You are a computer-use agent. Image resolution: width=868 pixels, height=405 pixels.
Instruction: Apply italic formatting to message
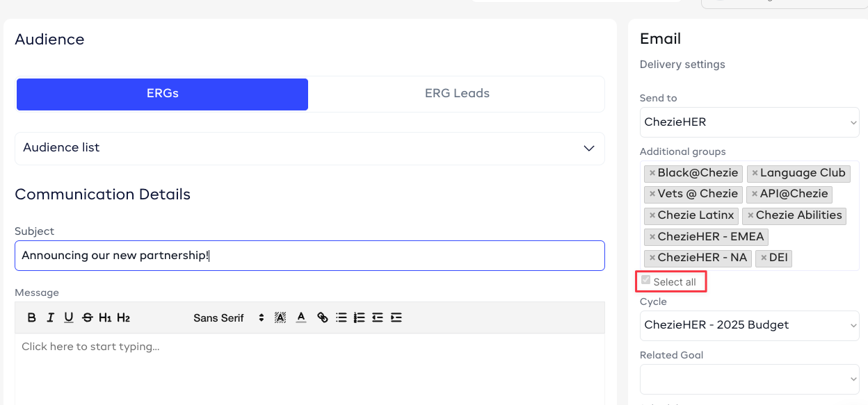pyautogui.click(x=50, y=317)
